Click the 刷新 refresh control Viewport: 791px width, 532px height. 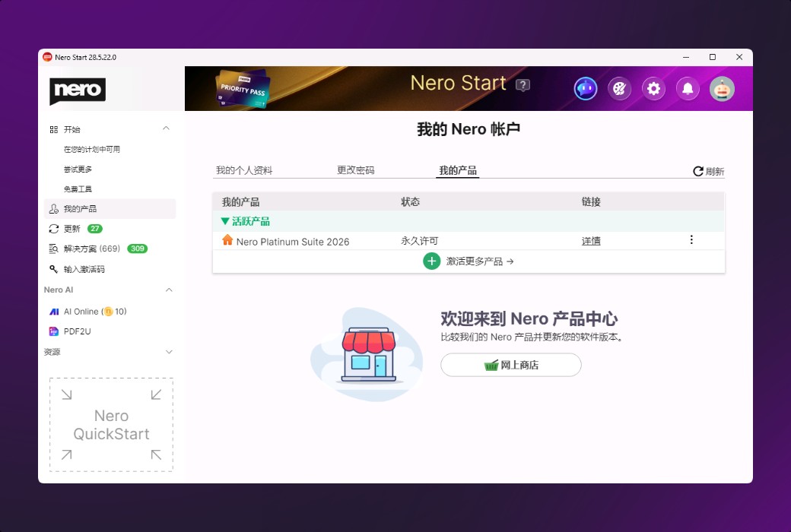[x=708, y=171]
